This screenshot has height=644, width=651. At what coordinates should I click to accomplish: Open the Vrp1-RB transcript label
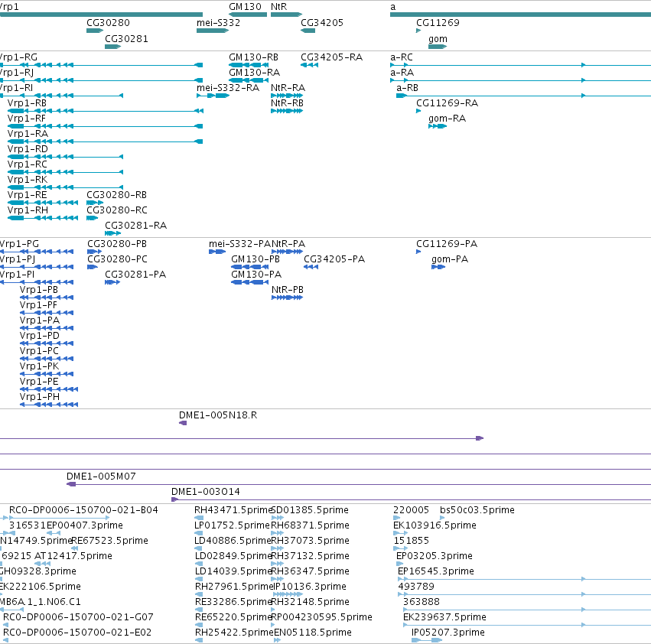coord(27,103)
